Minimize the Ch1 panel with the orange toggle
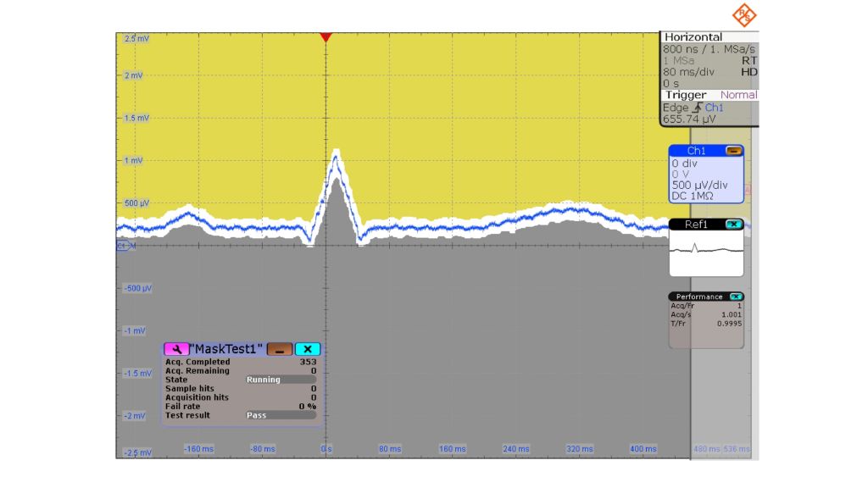 (x=736, y=150)
